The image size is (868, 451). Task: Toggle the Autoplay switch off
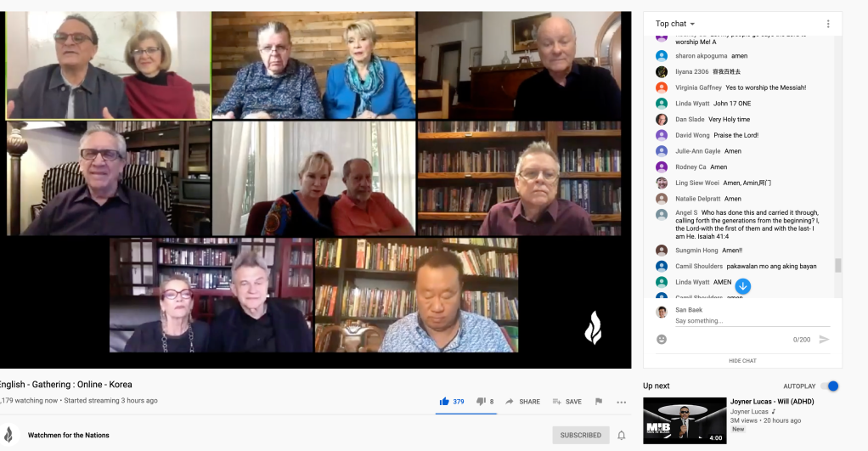(831, 386)
